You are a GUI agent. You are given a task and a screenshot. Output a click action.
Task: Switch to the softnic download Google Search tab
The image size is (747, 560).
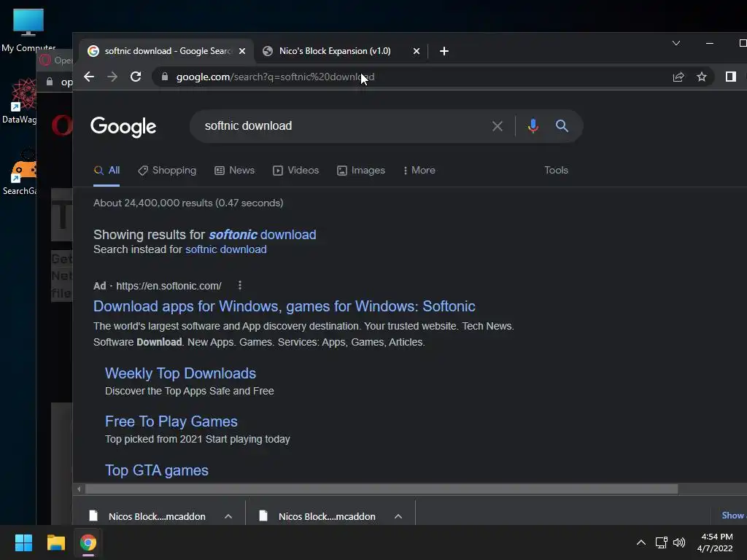coord(167,51)
